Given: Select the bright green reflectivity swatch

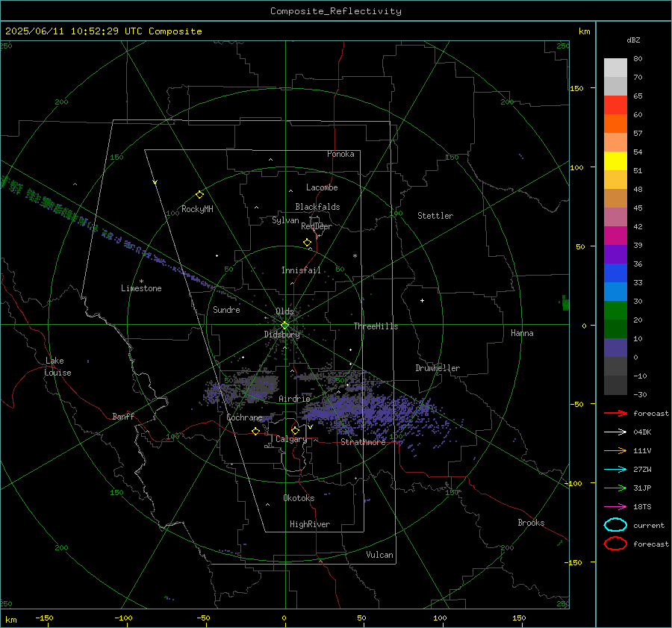Looking at the screenshot, I should [x=615, y=311].
